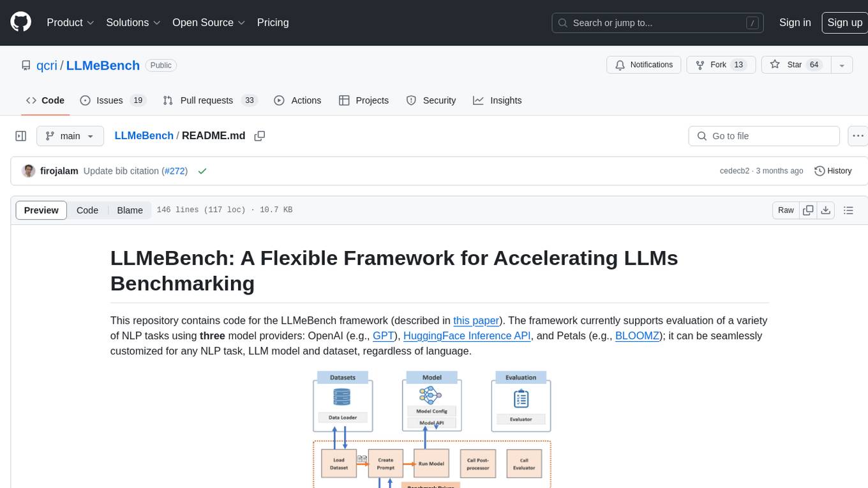Viewport: 868px width, 488px height.
Task: Open firojalam author avatar
Action: pos(28,171)
